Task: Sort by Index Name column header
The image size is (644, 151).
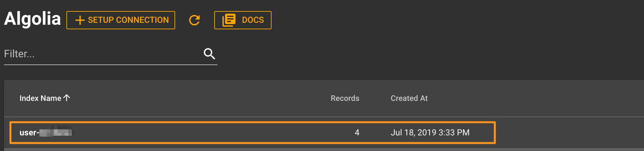Action: pyautogui.click(x=40, y=98)
